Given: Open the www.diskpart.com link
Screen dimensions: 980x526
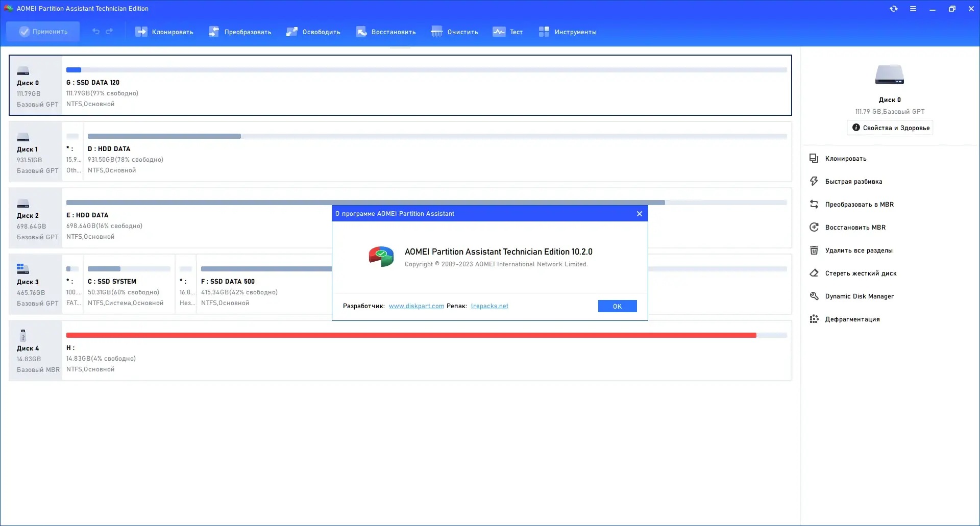Looking at the screenshot, I should [x=416, y=306].
